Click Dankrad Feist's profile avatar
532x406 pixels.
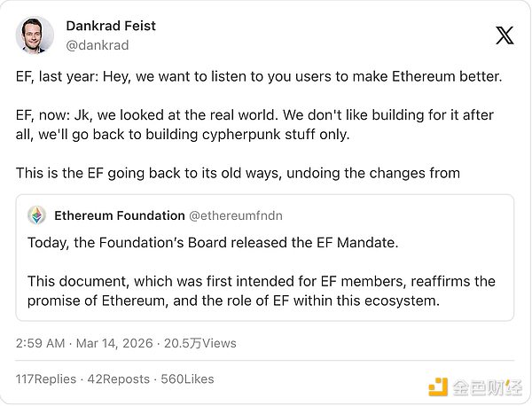tap(35, 35)
